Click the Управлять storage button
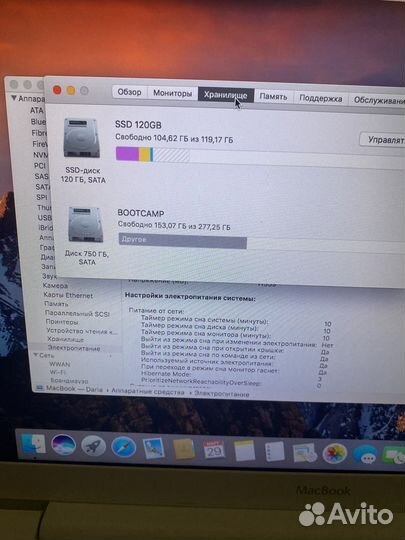 [x=383, y=140]
